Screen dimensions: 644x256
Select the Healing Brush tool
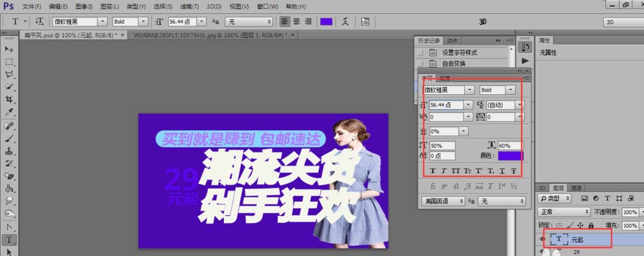pos(9,126)
